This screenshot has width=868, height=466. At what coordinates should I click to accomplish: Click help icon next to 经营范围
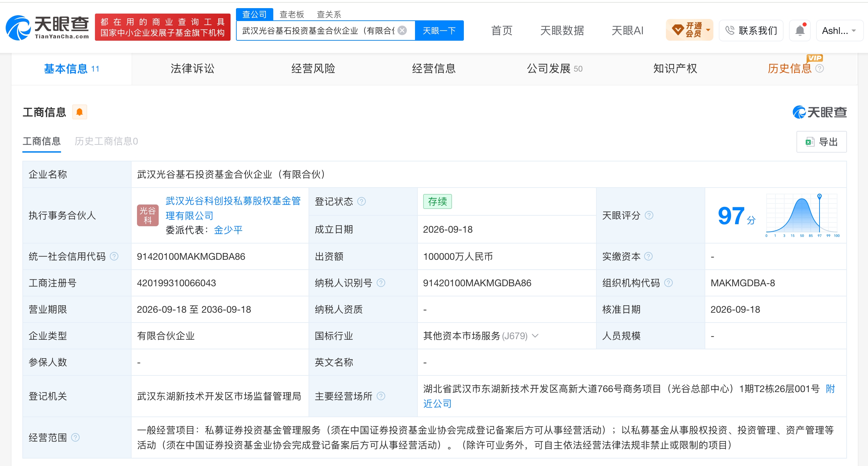(x=75, y=438)
